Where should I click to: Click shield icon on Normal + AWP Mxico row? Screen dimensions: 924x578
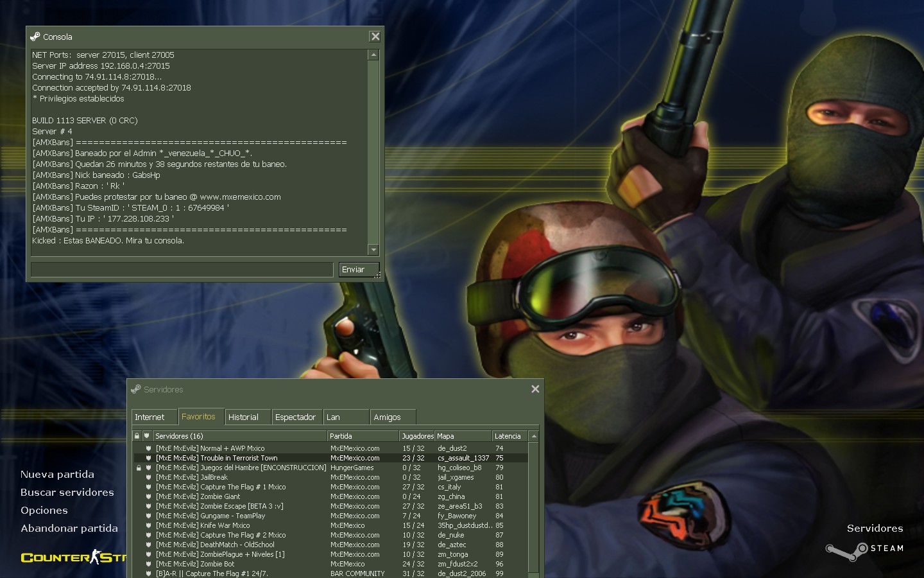pyautogui.click(x=148, y=449)
